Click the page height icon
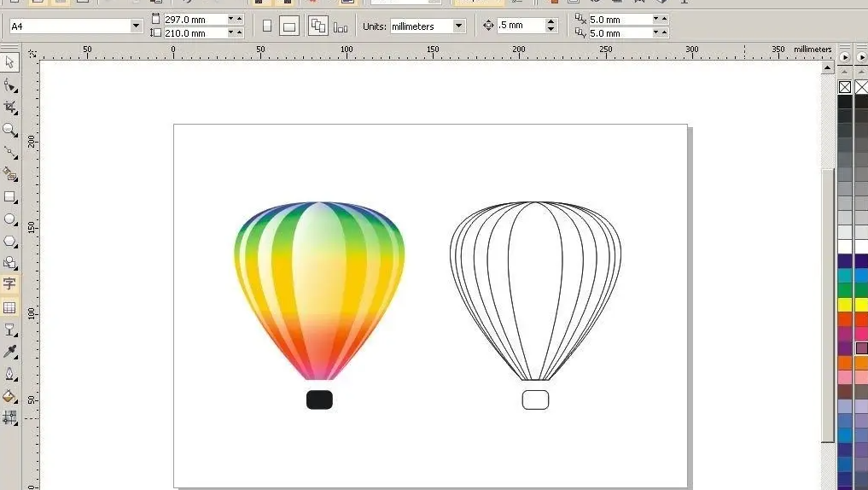 pos(155,32)
